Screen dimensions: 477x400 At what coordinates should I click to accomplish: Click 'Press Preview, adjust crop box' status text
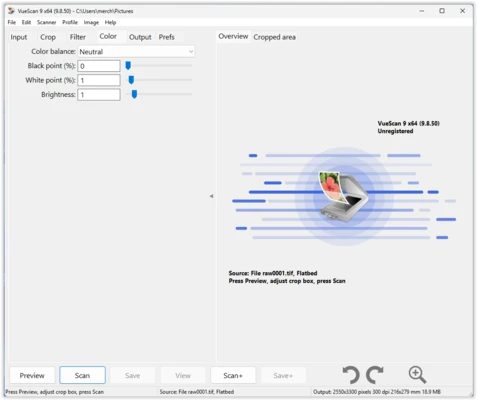point(55,392)
